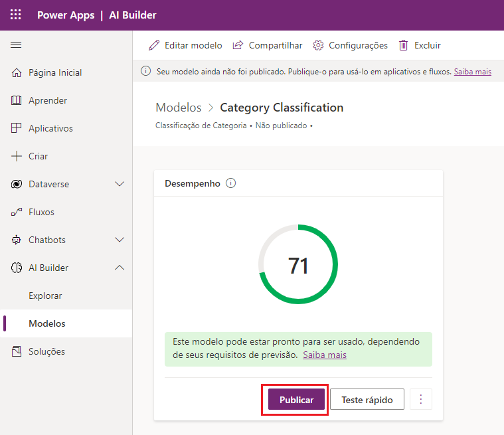Click Configurações in the toolbar
The height and width of the screenshot is (435, 504).
[x=351, y=45]
